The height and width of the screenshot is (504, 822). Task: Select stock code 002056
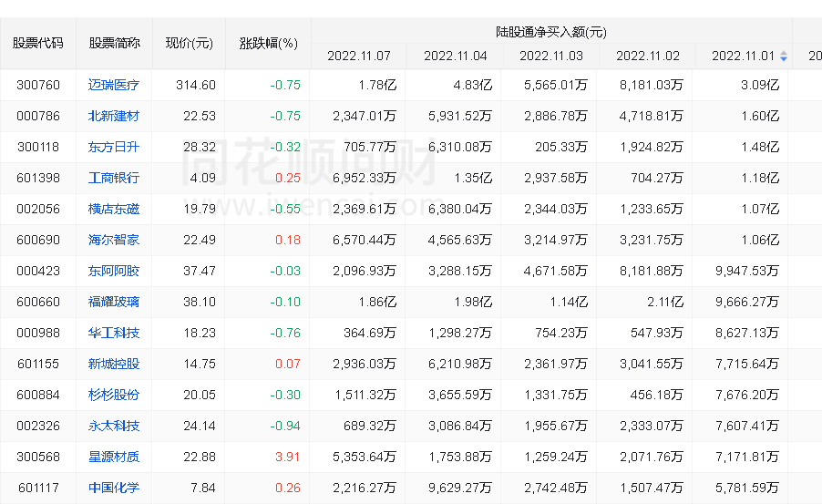38,209
